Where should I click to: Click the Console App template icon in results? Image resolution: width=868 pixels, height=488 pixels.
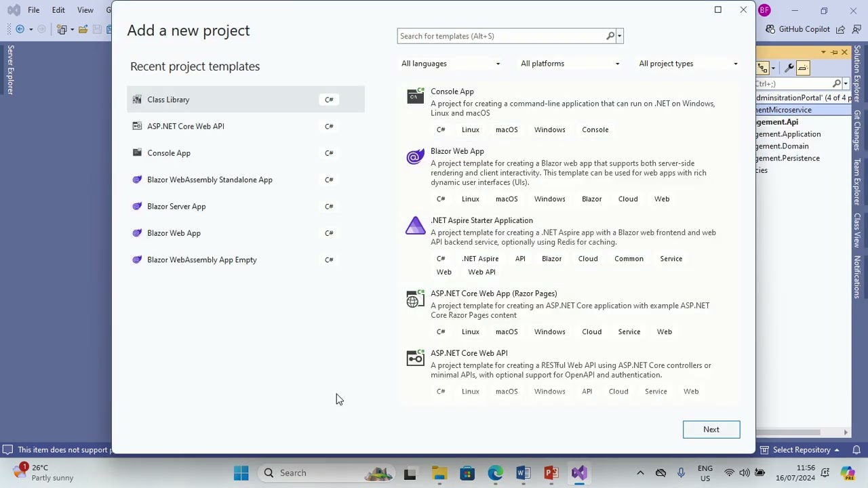click(415, 96)
